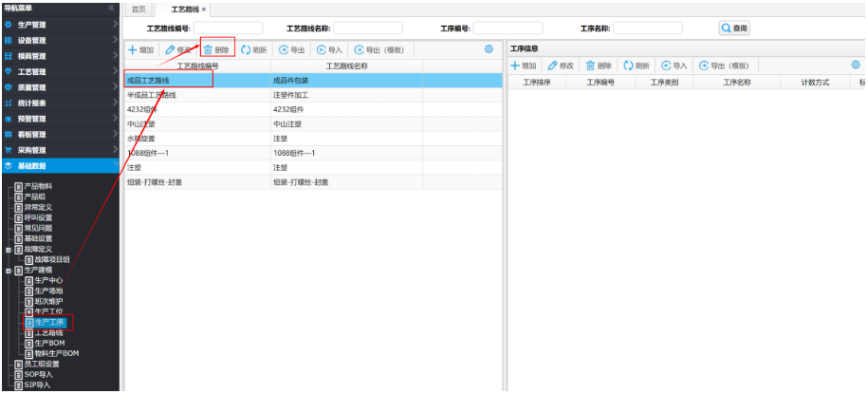868x394 pixels.
Task: Click the 查询 search button
Action: click(734, 28)
